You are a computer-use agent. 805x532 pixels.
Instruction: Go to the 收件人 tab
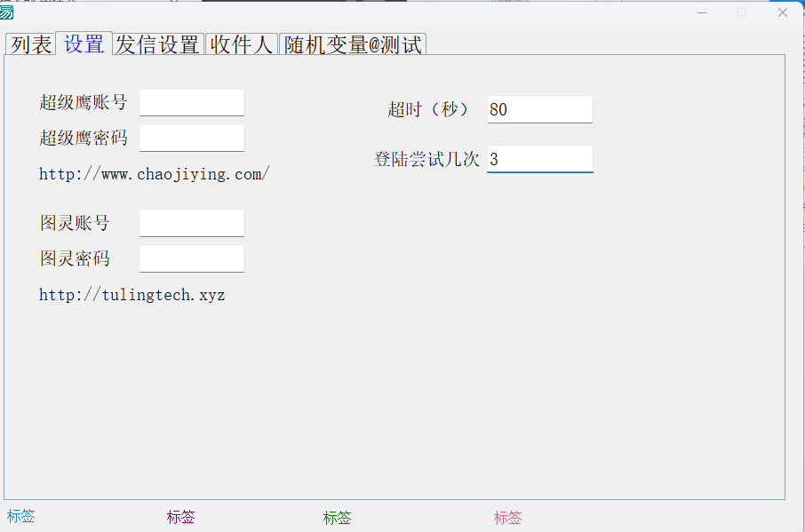(242, 44)
